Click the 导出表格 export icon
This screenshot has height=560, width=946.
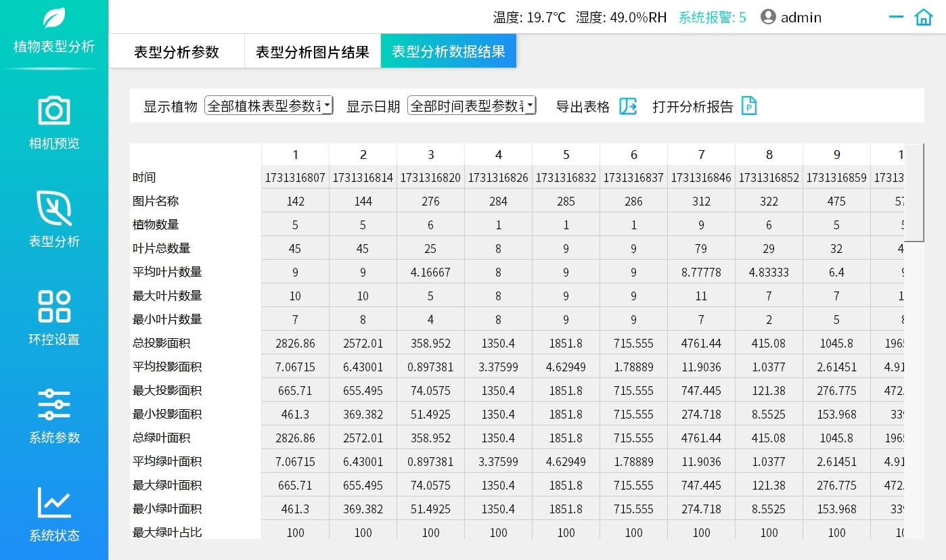pyautogui.click(x=628, y=106)
